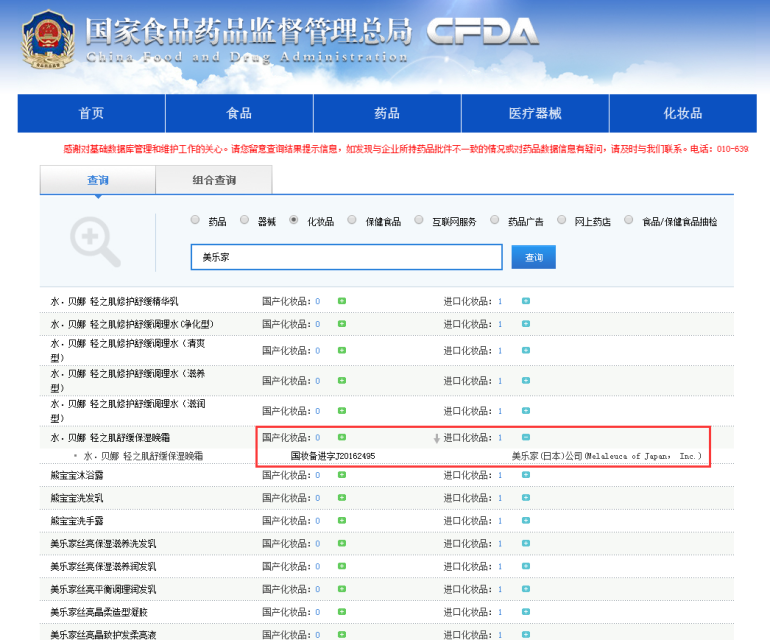Screen dimensions: 770x640
Task: Click blue plus icon in 调理水(滋润型) row
Action: point(525,411)
